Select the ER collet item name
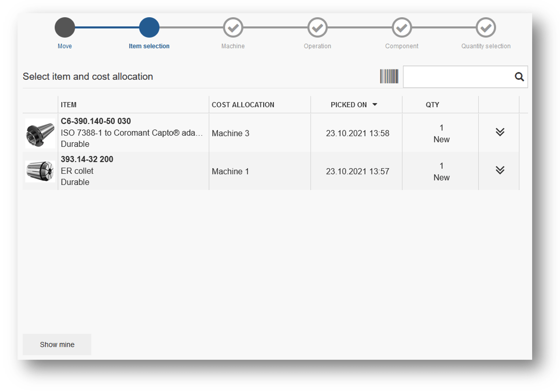Image resolution: width=560 pixels, height=392 pixels. (x=77, y=171)
